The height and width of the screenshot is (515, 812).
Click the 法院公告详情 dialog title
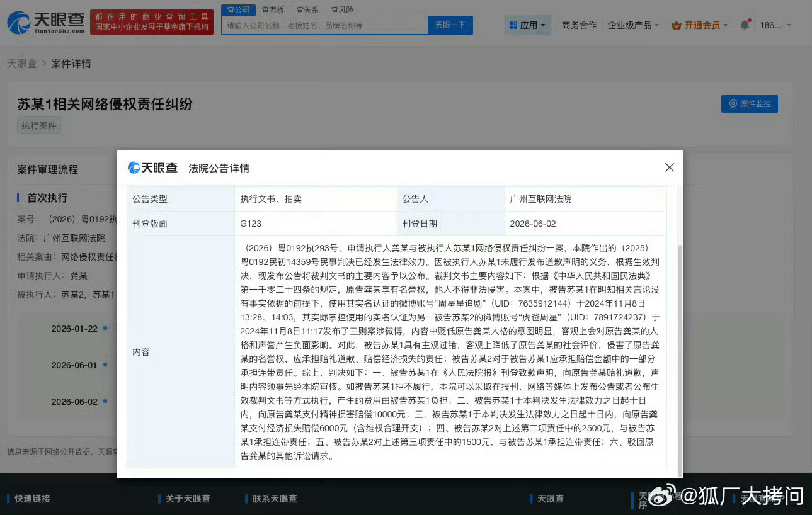[219, 168]
